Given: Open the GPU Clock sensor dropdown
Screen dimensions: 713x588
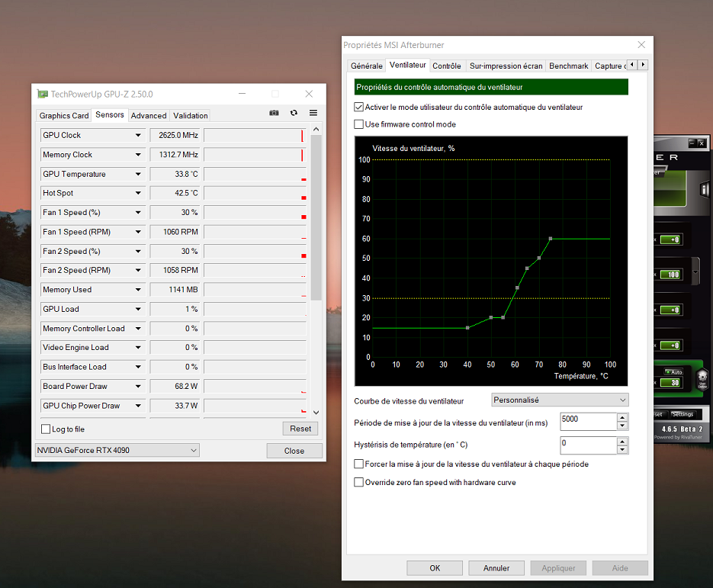Looking at the screenshot, I should pos(138,136).
